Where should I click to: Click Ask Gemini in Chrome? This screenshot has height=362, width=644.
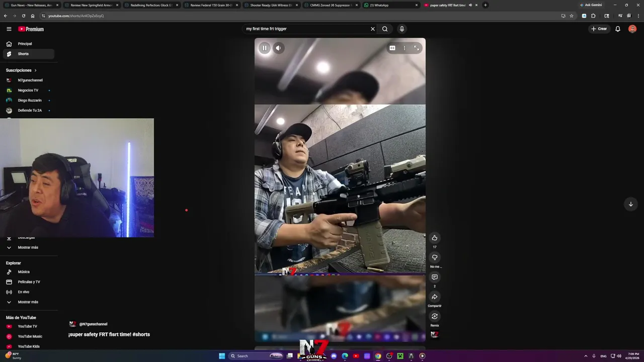pos(591,5)
